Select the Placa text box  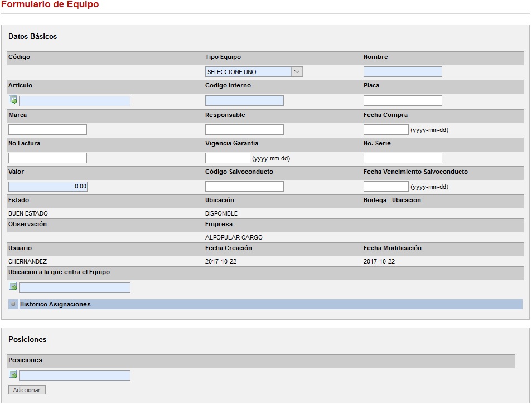(x=402, y=101)
